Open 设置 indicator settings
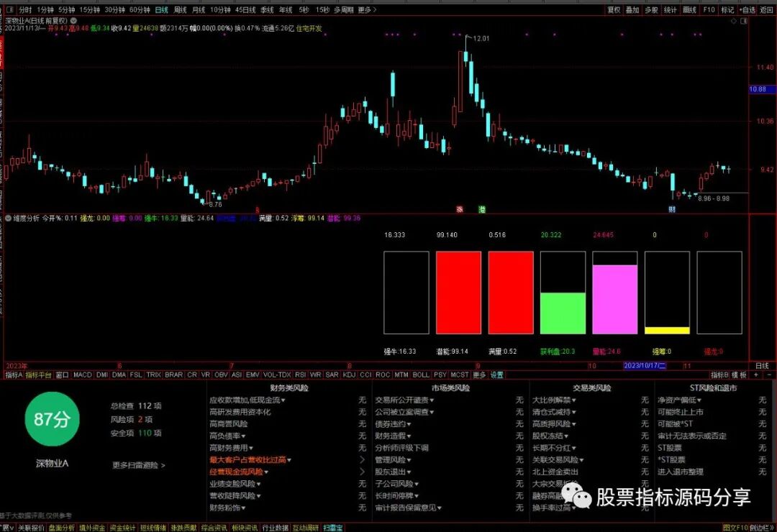Screen dimensions: 777x532 tap(497, 375)
